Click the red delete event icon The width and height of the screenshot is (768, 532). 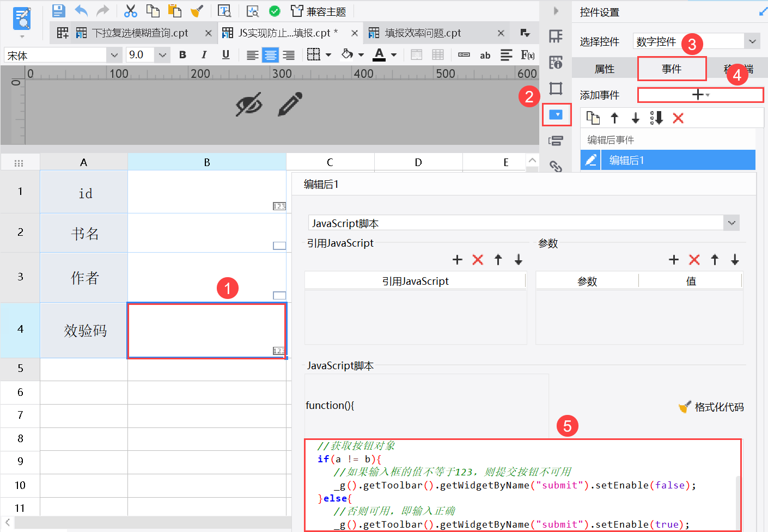click(x=678, y=118)
